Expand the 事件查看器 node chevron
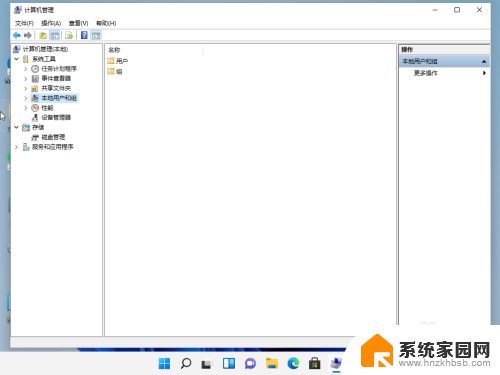This screenshot has width=500, height=375. (26, 79)
